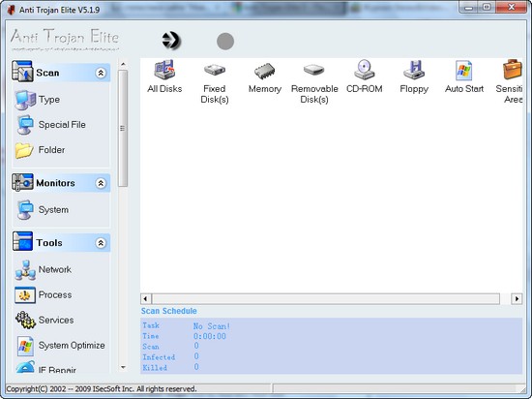Image resolution: width=532 pixels, height=399 pixels.
Task: Start scan with the arrow icon
Action: [x=171, y=41]
